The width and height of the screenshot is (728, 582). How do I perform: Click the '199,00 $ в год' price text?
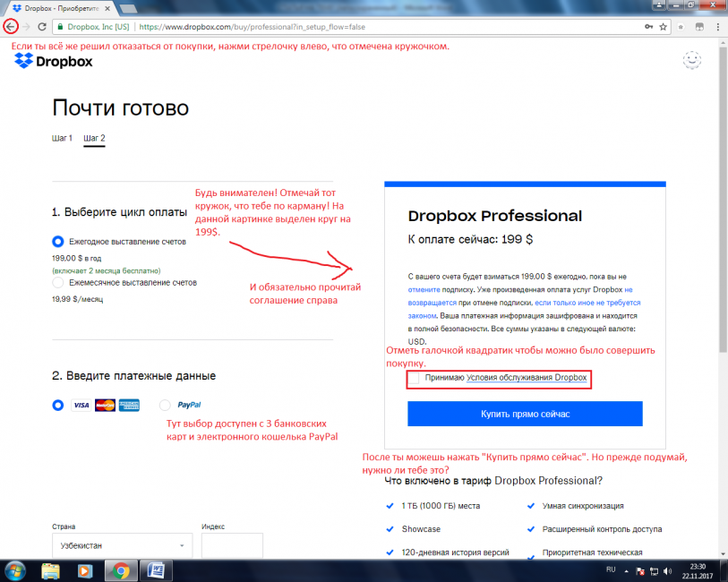tap(77, 258)
